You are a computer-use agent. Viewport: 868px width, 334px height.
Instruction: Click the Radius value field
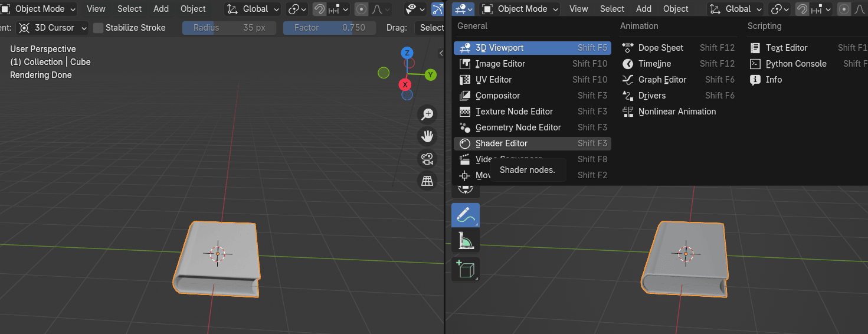tap(228, 28)
